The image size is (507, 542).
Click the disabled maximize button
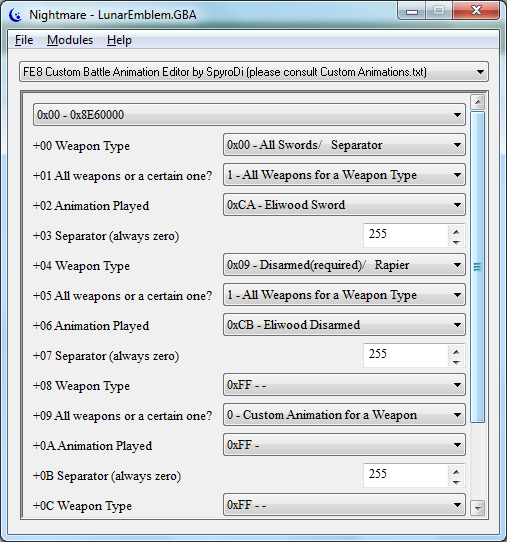(x=439, y=11)
